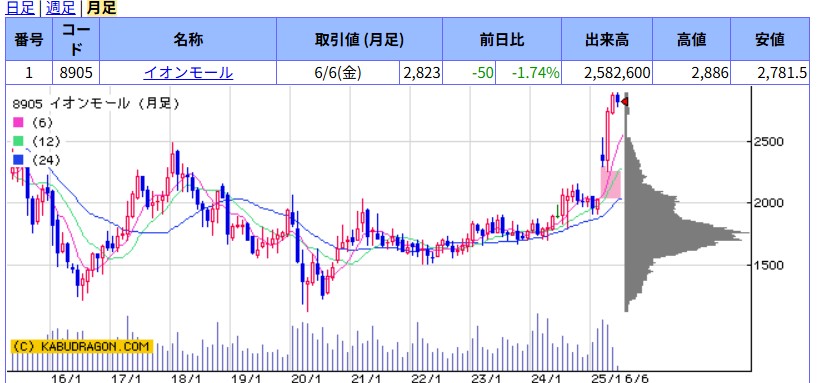Switch to the 日足 daily chart link
The image size is (820, 383).
pos(20,8)
